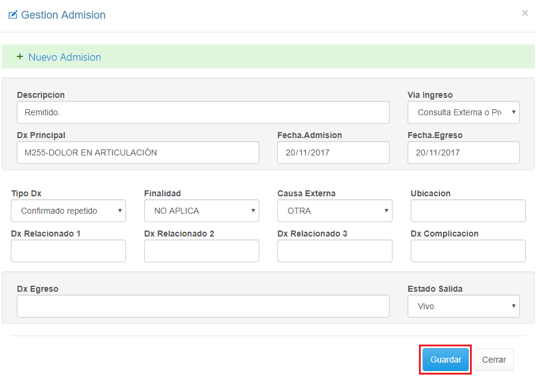Click the Dx Complicacion input field

pos(468,251)
